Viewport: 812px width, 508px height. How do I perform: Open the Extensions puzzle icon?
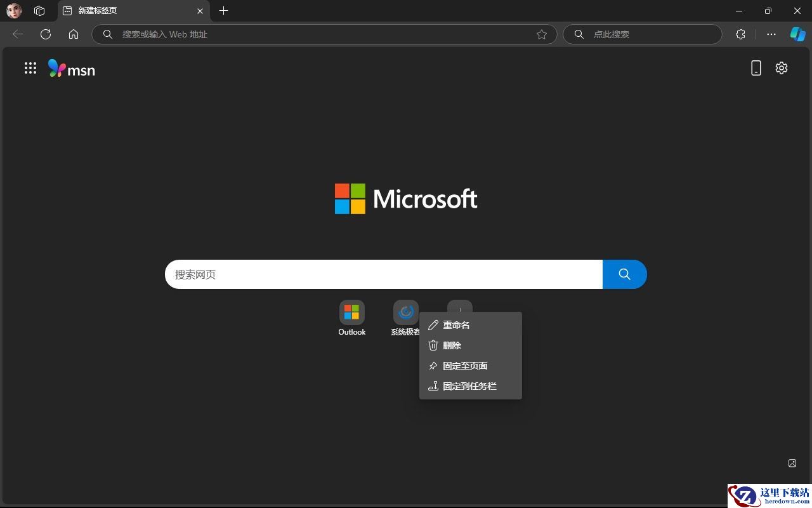[x=740, y=34]
